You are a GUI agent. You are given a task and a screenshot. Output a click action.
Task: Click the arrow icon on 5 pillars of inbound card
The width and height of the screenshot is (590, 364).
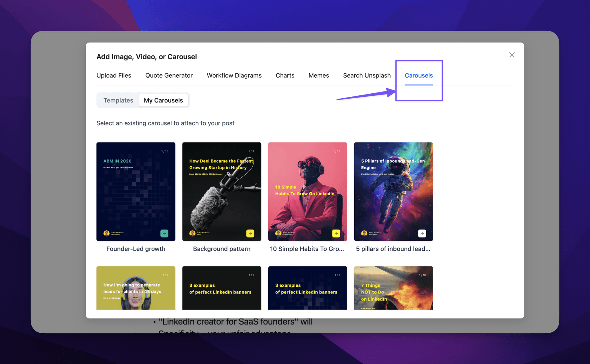[x=422, y=233]
